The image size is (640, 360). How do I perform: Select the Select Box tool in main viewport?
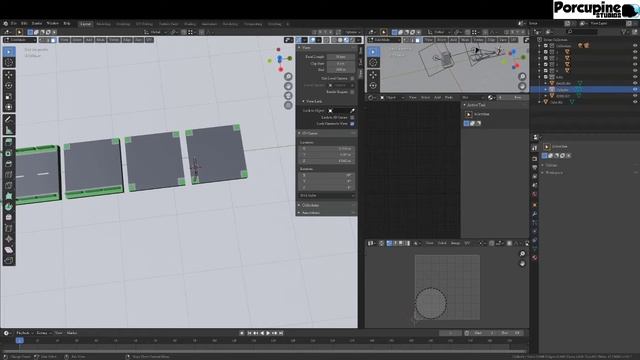[x=9, y=52]
